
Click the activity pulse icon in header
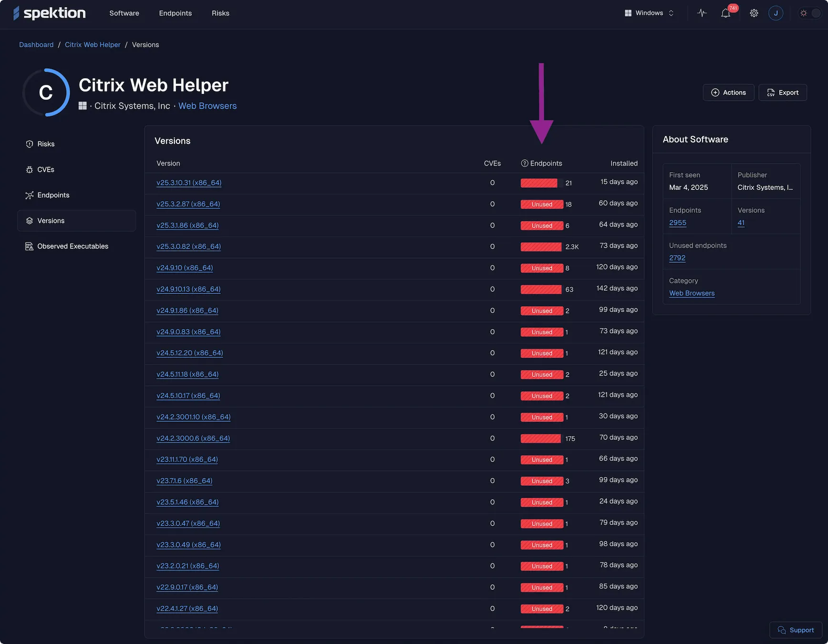[x=702, y=13]
